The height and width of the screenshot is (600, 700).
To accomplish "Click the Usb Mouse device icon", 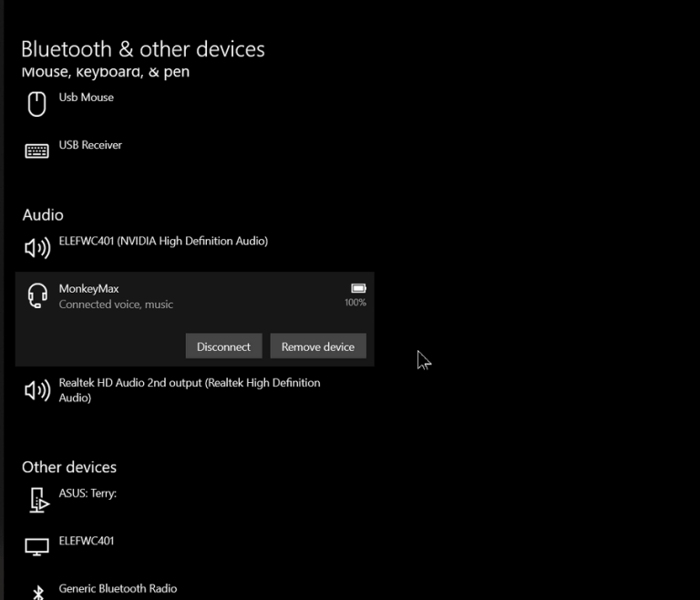I will 36,104.
